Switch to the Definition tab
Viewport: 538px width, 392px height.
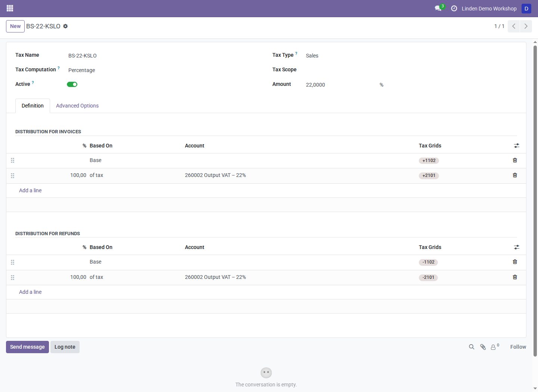click(33, 106)
